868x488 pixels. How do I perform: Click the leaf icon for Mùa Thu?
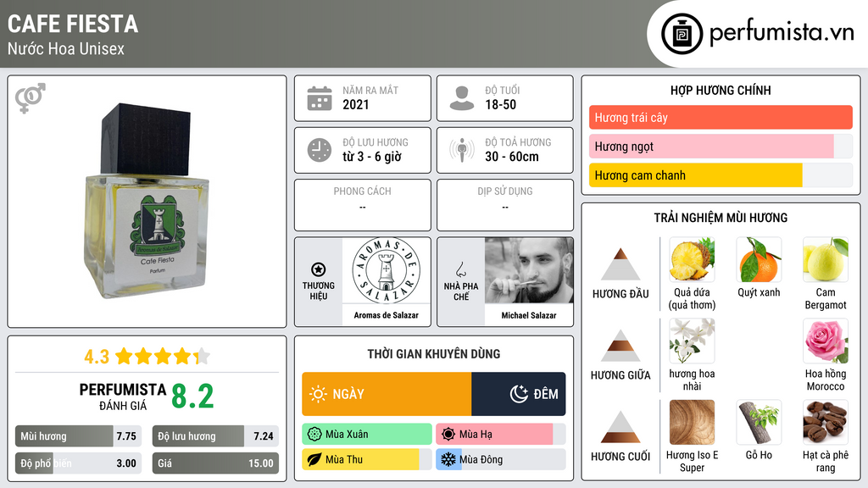coord(314,459)
